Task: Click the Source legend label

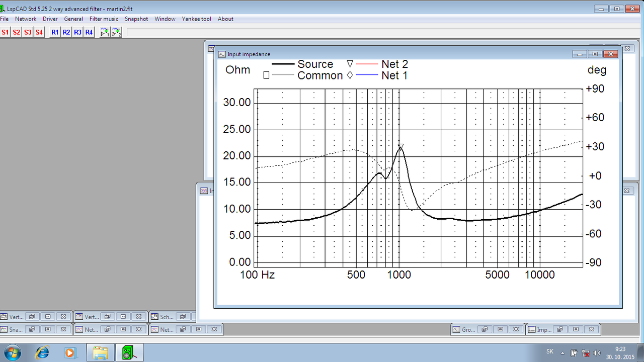Action: [315, 64]
